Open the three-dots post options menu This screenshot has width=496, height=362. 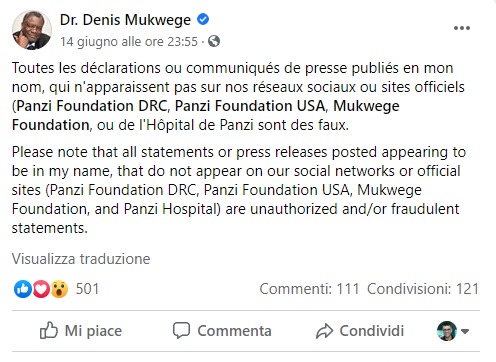point(462,28)
